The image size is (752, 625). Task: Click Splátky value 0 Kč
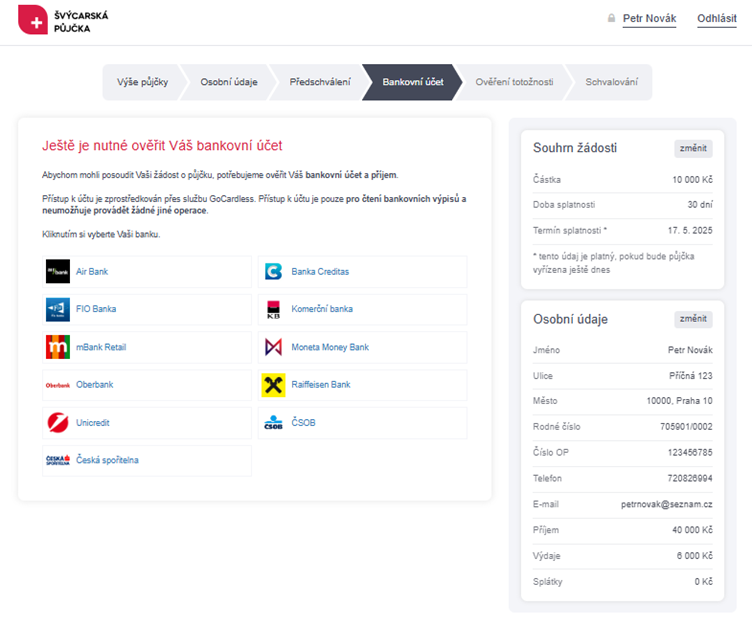click(704, 581)
